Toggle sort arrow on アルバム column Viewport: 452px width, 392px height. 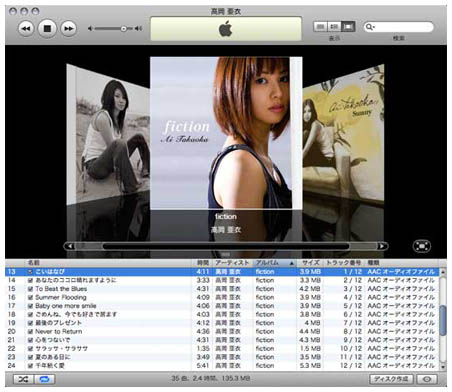[x=292, y=263]
